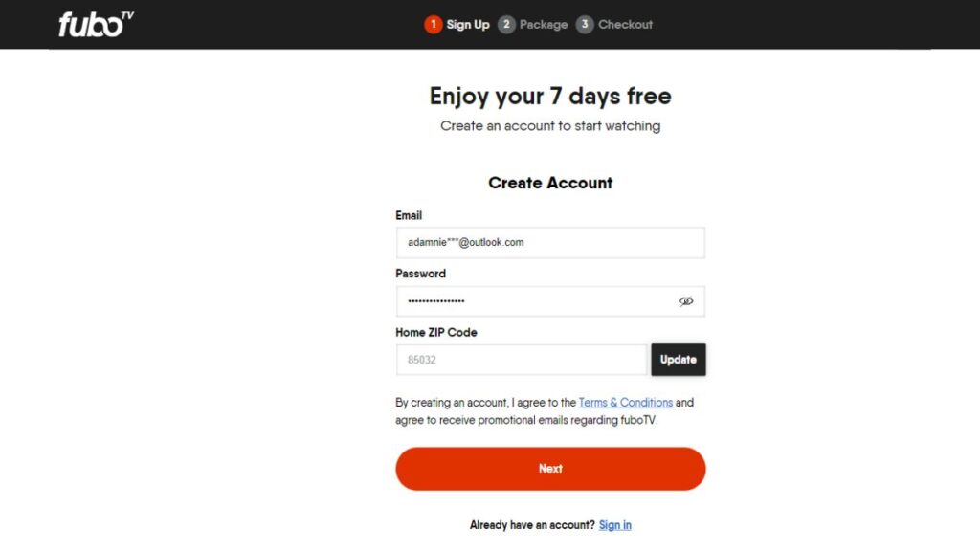Jump to the Checkout step label

[x=626, y=25]
